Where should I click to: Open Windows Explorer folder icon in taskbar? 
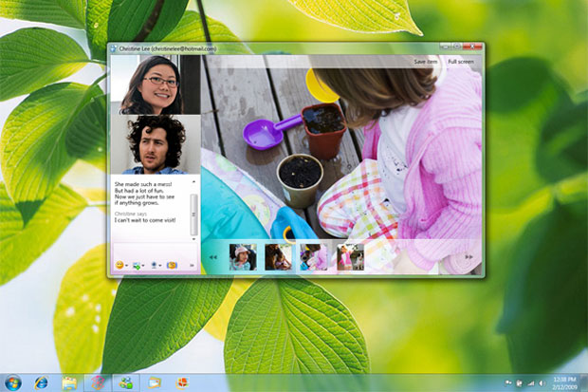[69, 383]
